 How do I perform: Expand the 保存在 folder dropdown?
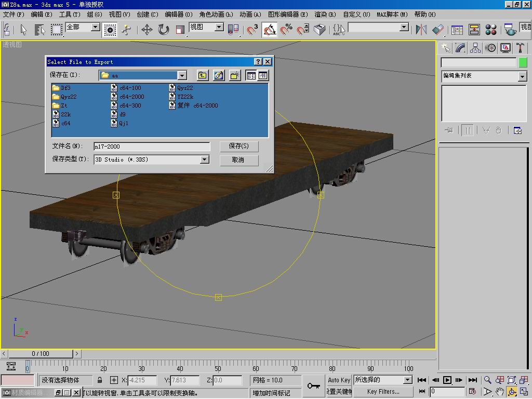coord(181,76)
